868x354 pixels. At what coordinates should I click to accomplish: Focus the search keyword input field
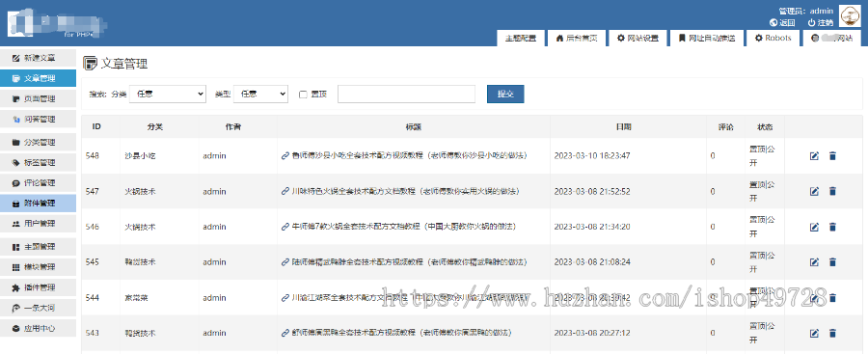coord(406,95)
